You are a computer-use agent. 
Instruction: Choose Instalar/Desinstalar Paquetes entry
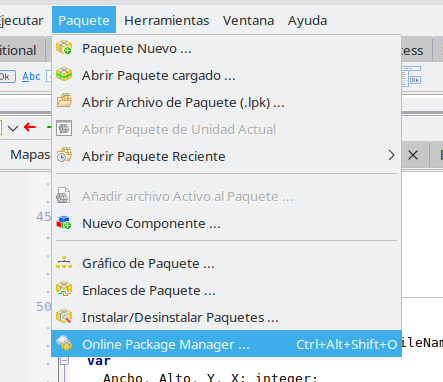[x=226, y=317]
